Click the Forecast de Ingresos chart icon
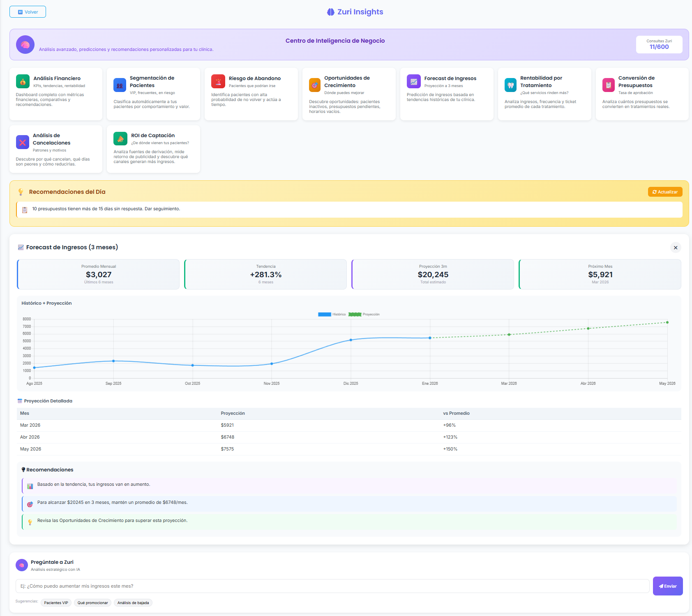Screen dimensions: 692x616 [x=413, y=81]
